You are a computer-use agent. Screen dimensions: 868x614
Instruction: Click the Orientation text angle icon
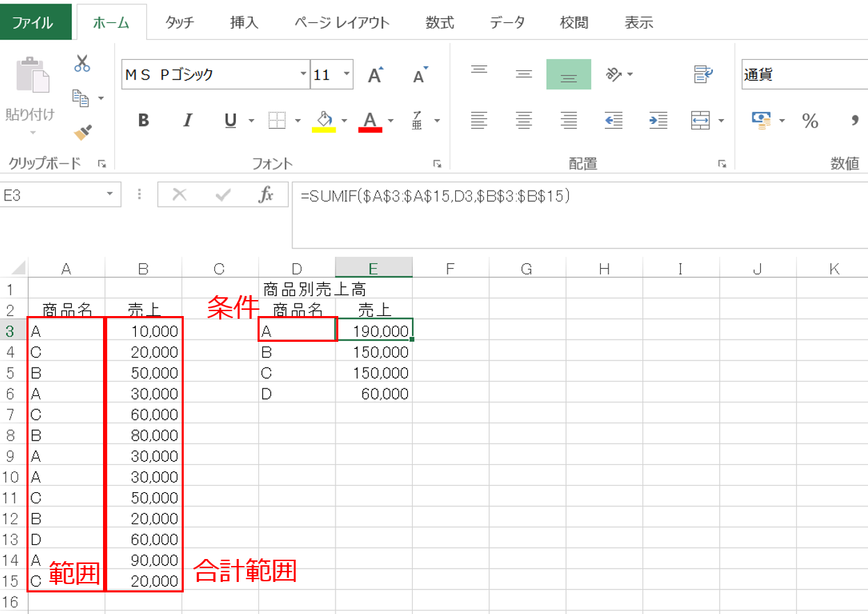614,74
